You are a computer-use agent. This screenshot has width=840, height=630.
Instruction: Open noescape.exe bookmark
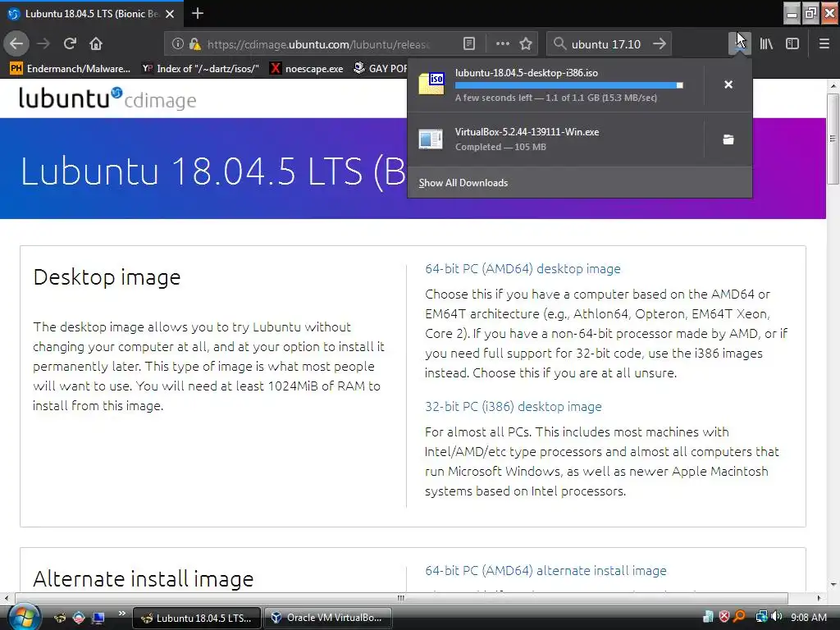coord(307,69)
